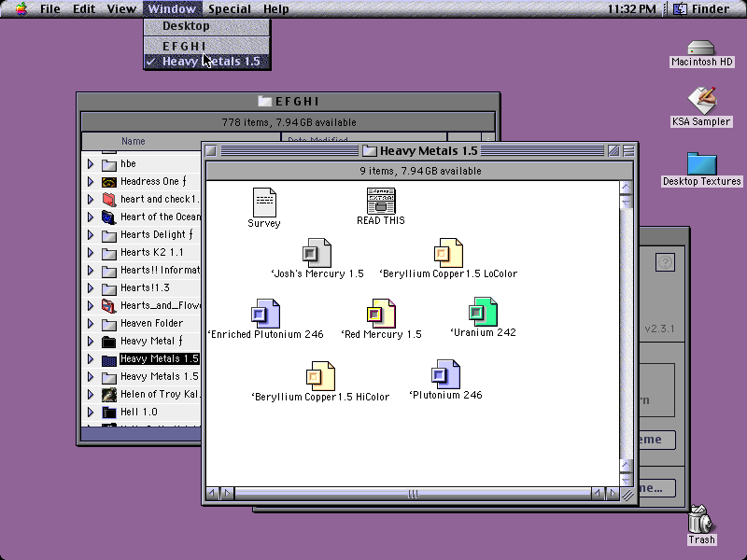This screenshot has height=560, width=747.
Task: Click the "Heaven Folder" row name
Action: tap(151, 323)
